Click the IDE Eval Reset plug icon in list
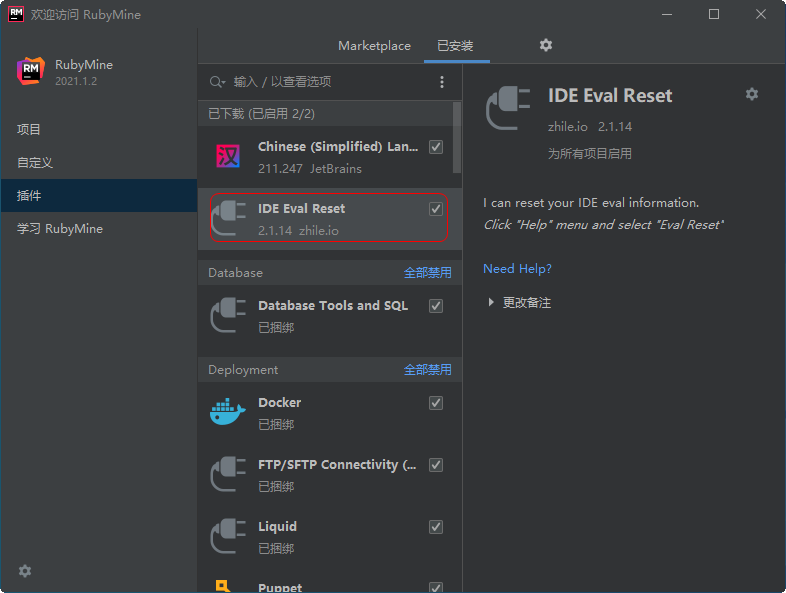This screenshot has height=593, width=786. [x=229, y=218]
